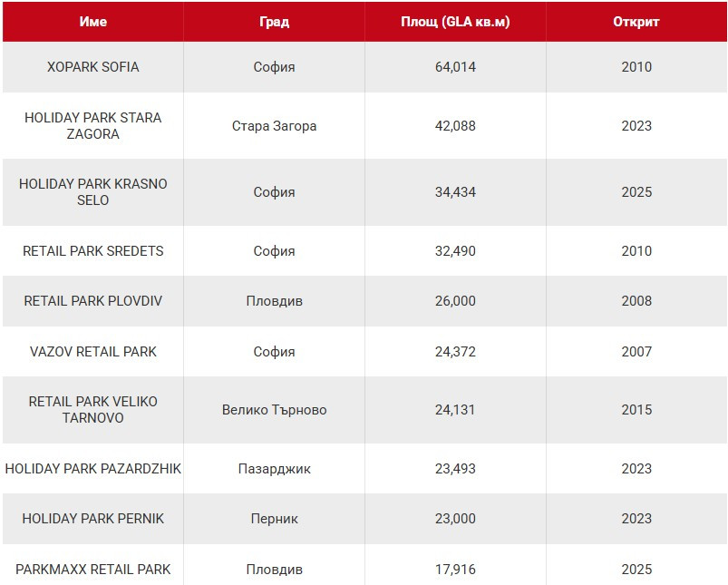
Task: Click the Стара Загора city cell
Action: 274,126
